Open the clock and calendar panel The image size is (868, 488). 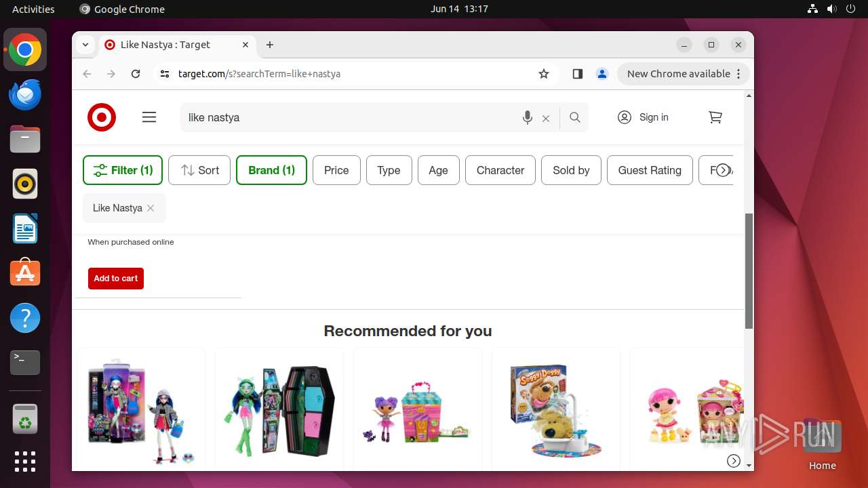coord(459,9)
